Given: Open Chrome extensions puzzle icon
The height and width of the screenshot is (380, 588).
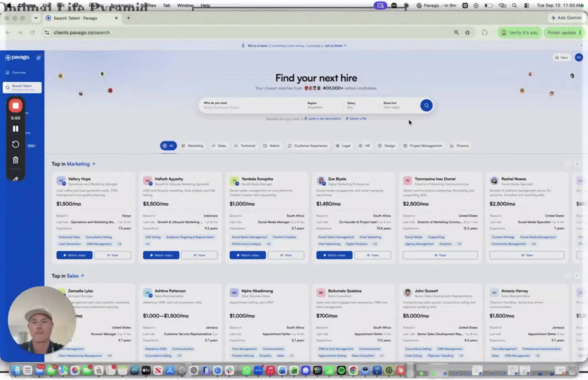Looking at the screenshot, I should pyautogui.click(x=485, y=32).
